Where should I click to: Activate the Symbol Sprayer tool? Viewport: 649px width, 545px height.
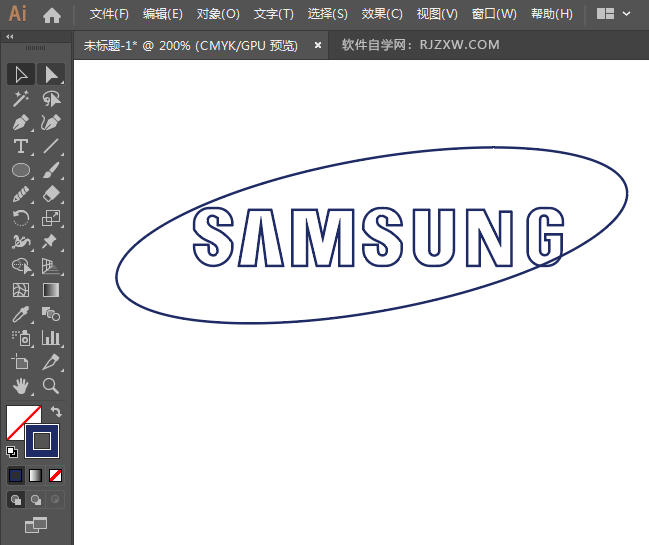(x=21, y=339)
